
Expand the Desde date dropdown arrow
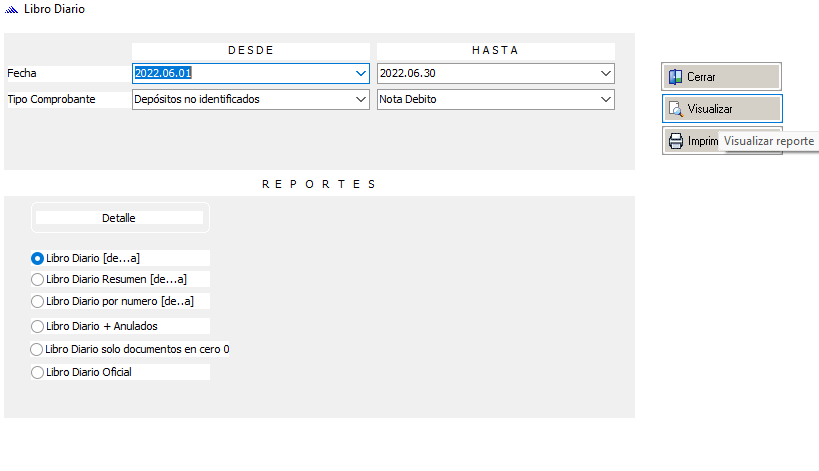360,73
